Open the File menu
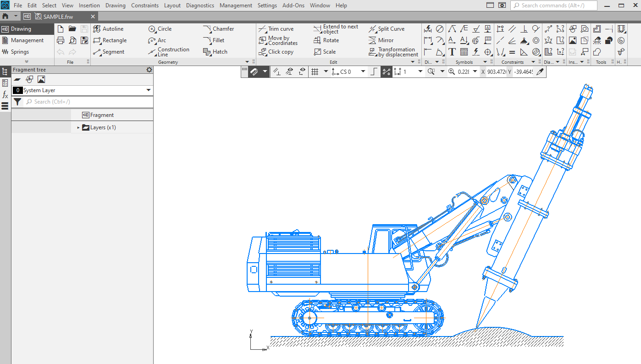The width and height of the screenshot is (641, 364). [18, 6]
